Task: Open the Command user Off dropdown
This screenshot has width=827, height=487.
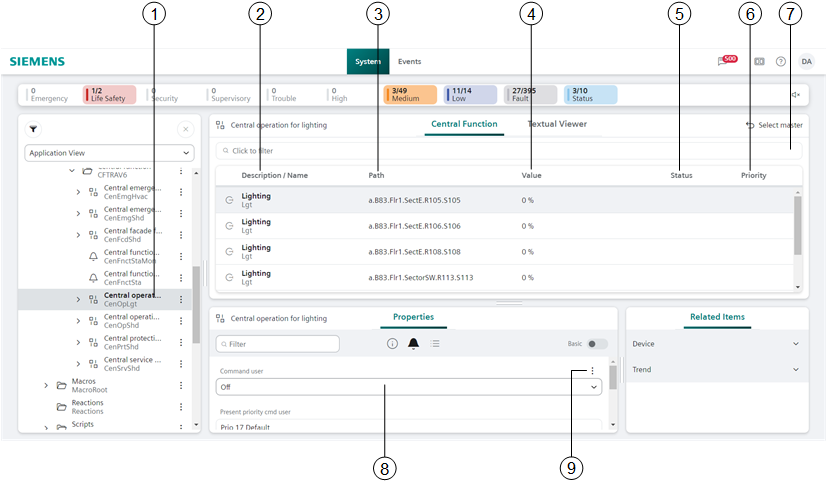Action: click(x=410, y=387)
